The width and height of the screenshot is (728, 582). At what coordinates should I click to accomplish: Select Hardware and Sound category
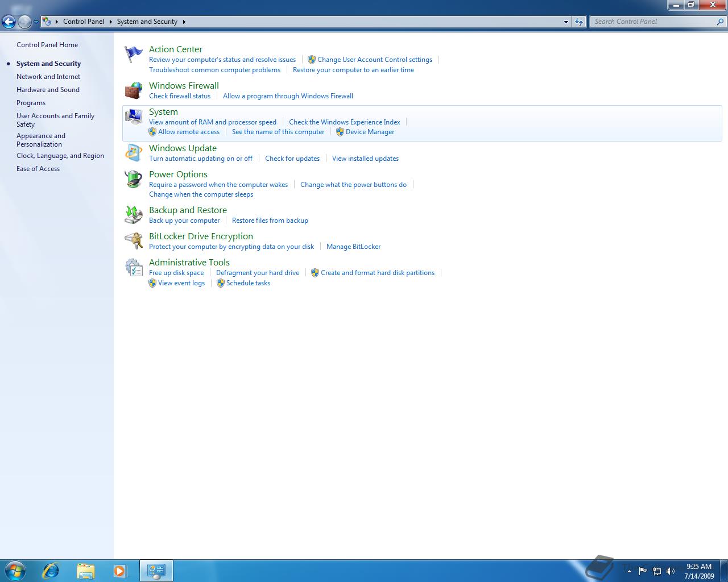click(x=48, y=90)
